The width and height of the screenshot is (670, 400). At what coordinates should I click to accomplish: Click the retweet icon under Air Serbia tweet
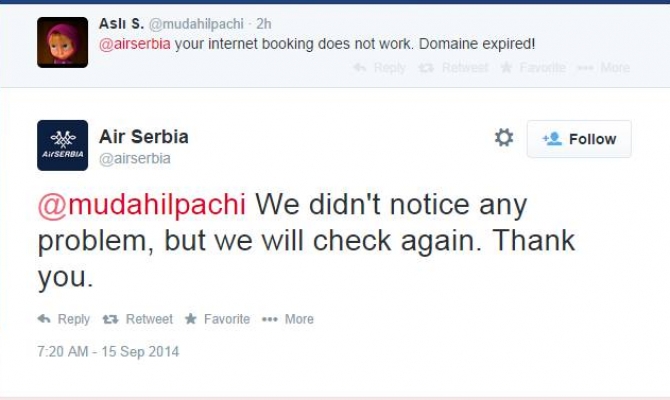click(112, 319)
